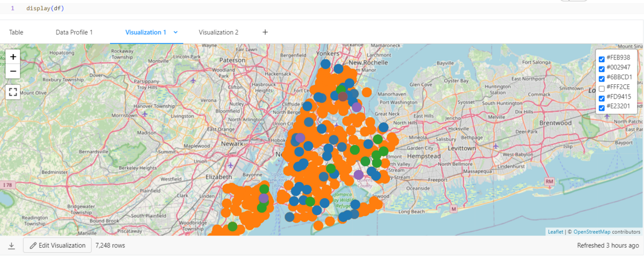This screenshot has height=257, width=644.
Task: Open the OpenStreetMap attribution link
Action: (x=592, y=232)
